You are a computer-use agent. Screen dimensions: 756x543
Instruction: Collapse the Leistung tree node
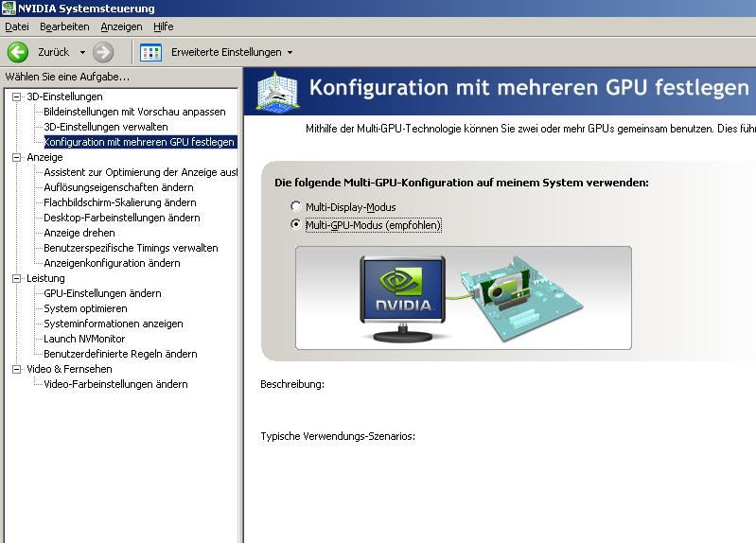click(x=17, y=278)
